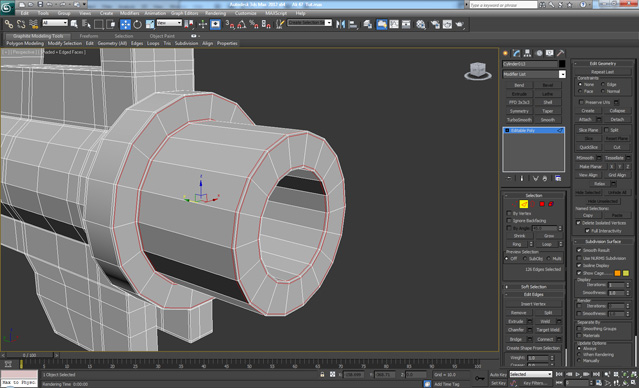The height and width of the screenshot is (388, 639).
Task: Select SubObj preview selection radio
Action: tap(525, 259)
